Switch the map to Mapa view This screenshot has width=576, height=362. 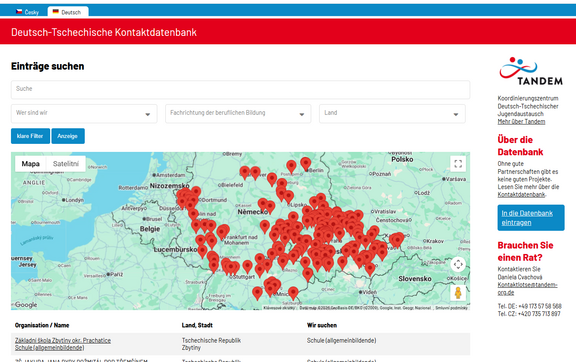tap(30, 164)
